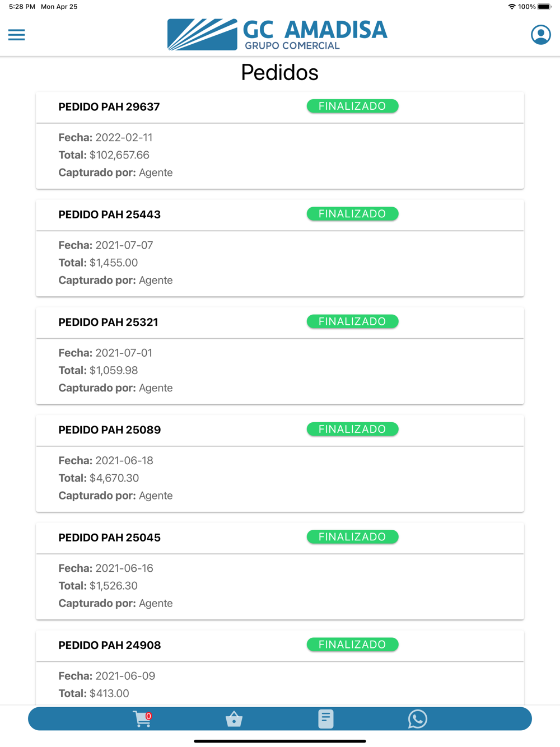Select order PEDIDO PAH 25321

tap(109, 322)
